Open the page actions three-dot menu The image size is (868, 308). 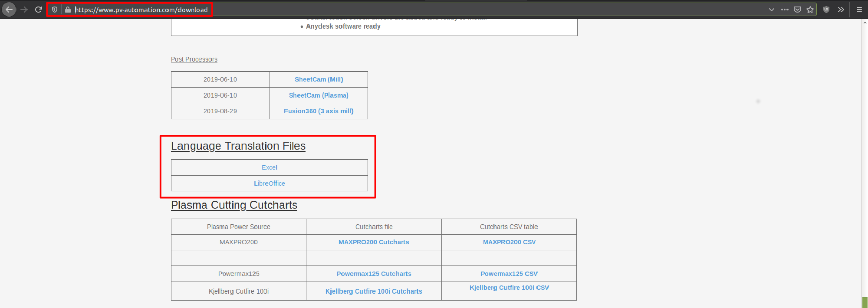(x=785, y=10)
